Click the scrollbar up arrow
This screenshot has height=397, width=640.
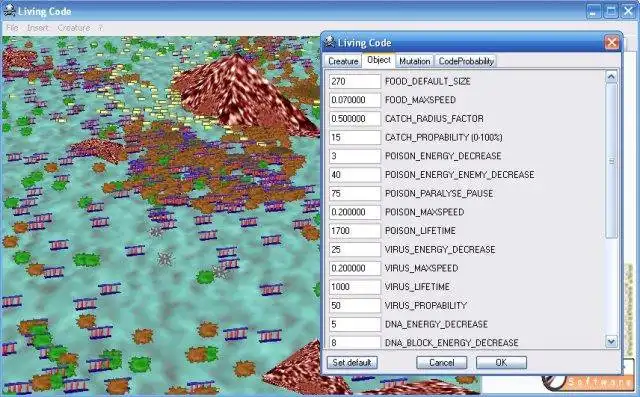coord(611,77)
